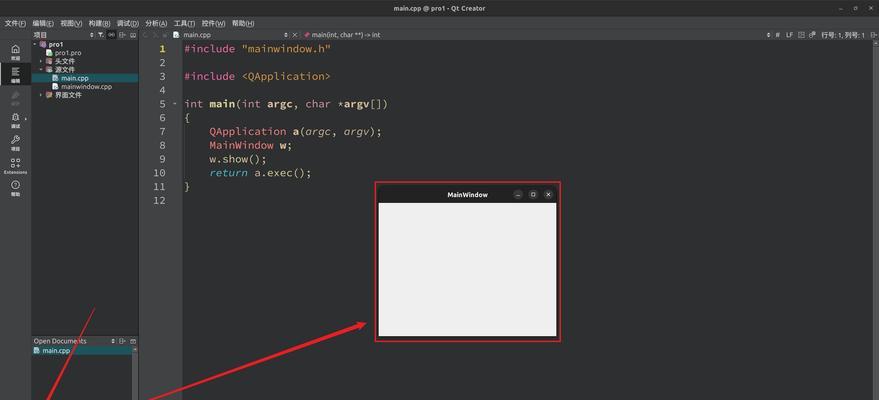The image size is (879, 400).
Task: Open the Edit menu (编辑)
Action: [43, 24]
